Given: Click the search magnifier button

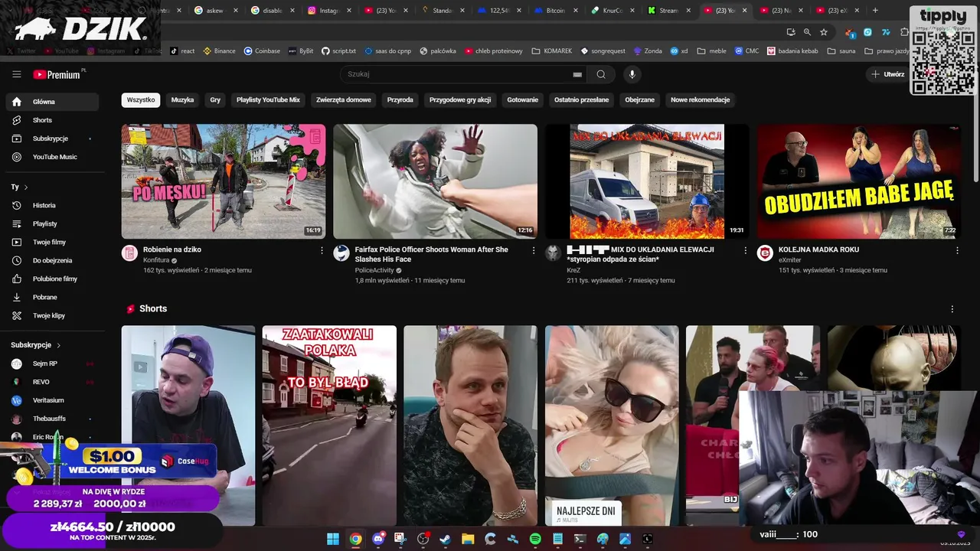Looking at the screenshot, I should coord(601,74).
